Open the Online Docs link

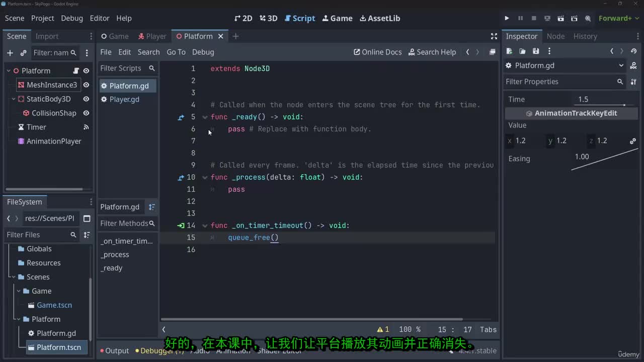pyautogui.click(x=377, y=52)
